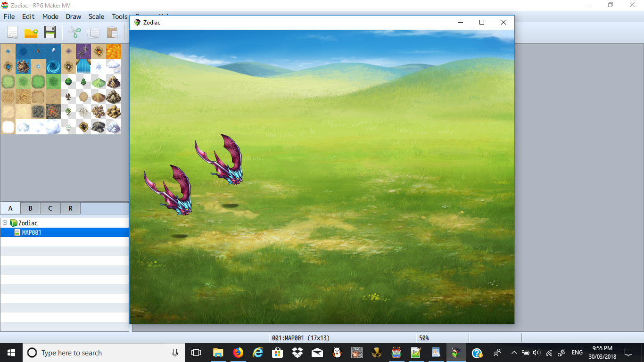Open the File menu
Screen dimensions: 644x362
click(x=9, y=16)
